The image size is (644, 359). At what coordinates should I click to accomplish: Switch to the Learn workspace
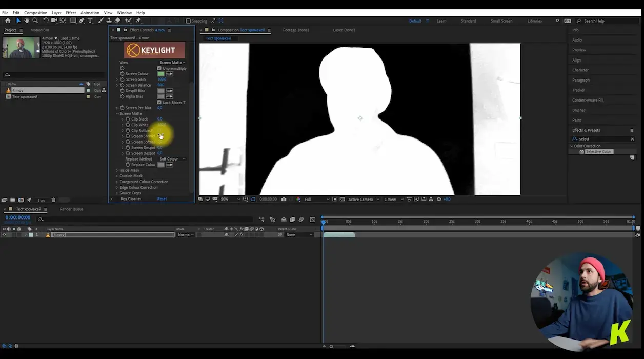(441, 21)
